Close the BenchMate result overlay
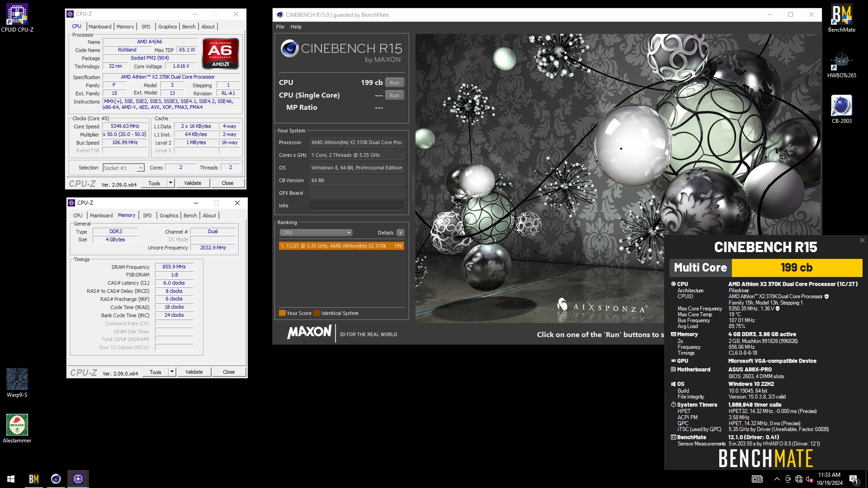 coord(862,240)
